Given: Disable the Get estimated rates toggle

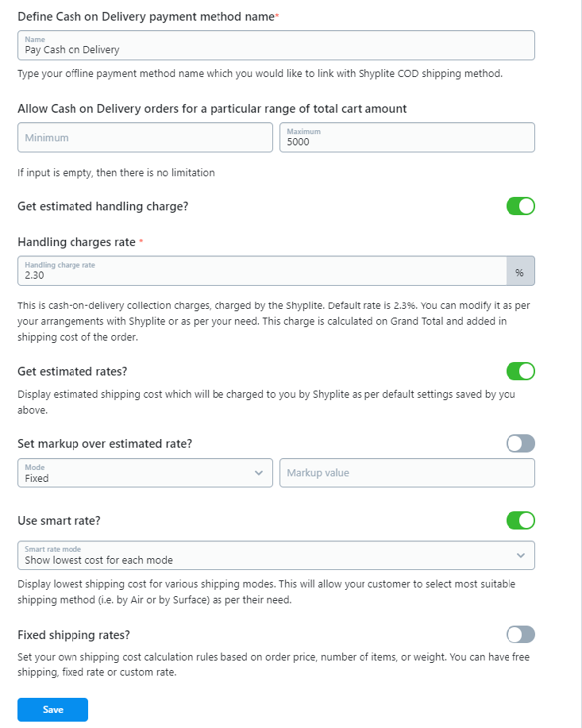Looking at the screenshot, I should 521,371.
